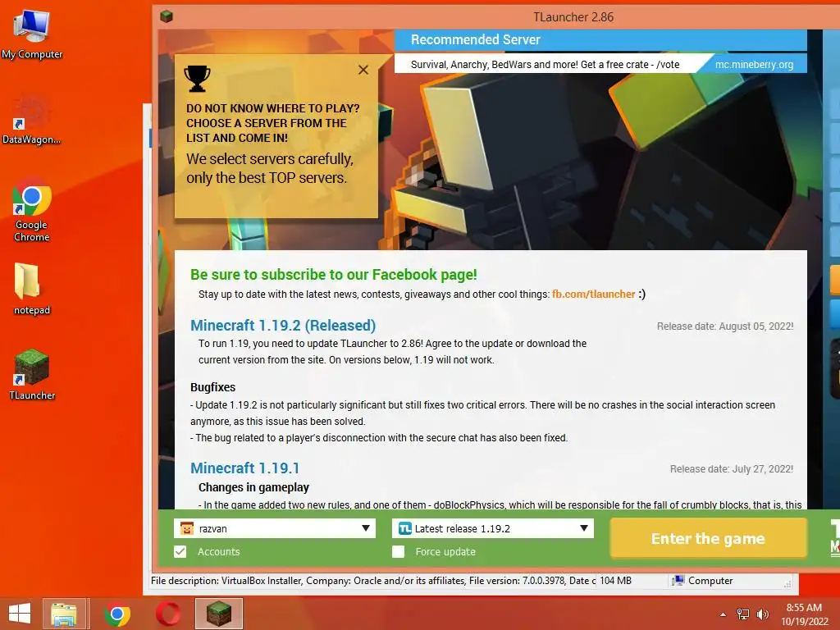
Task: Click the File description status bar text
Action: point(372,581)
